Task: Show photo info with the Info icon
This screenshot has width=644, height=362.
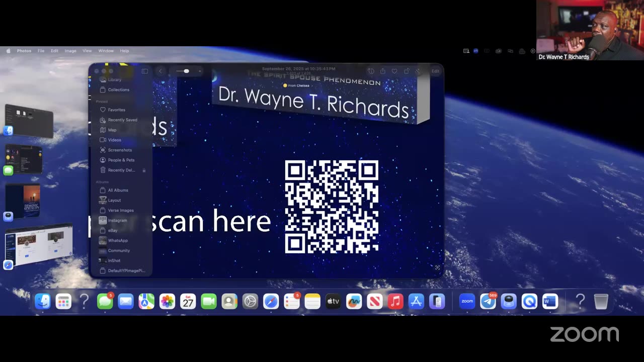Action: 371,71
